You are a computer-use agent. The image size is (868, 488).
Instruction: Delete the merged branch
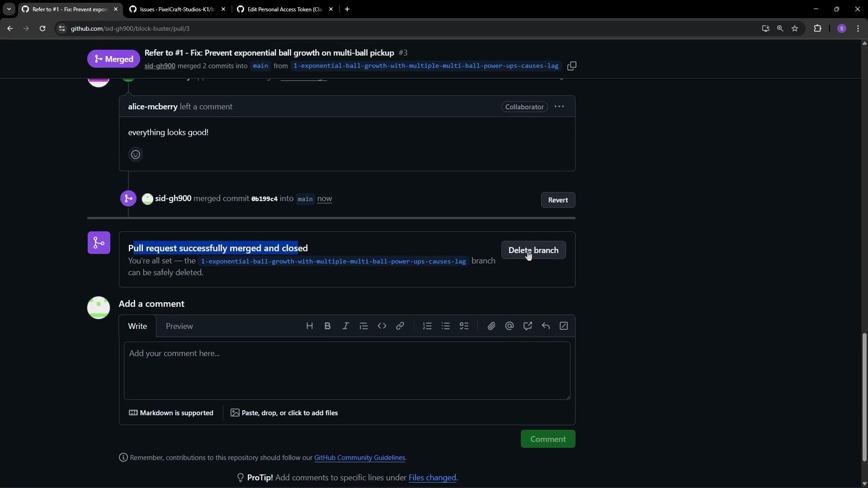533,250
